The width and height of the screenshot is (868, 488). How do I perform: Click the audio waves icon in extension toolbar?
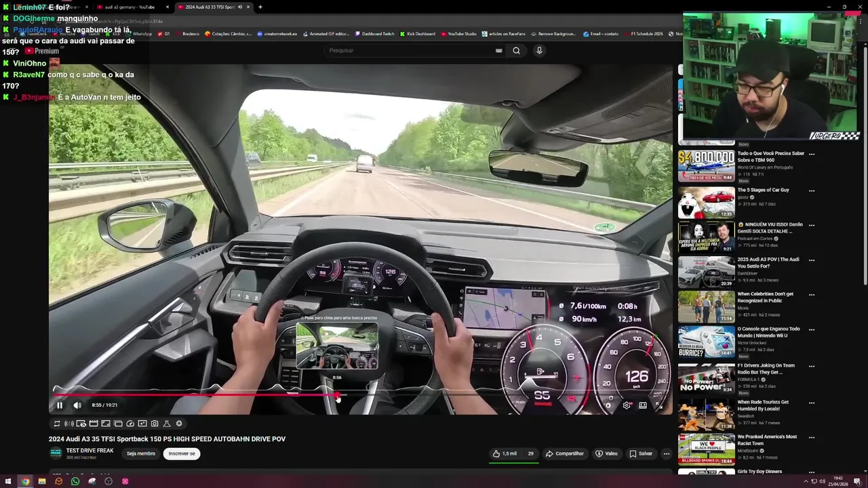pos(69,424)
